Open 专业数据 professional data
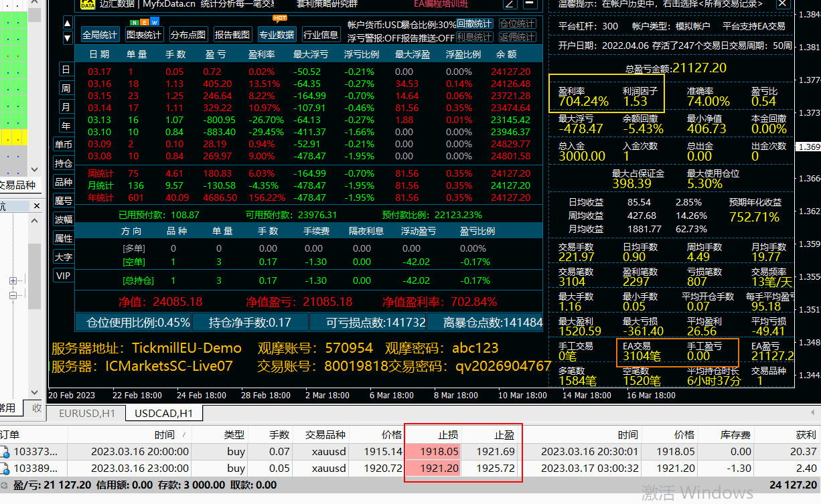This screenshot has width=821, height=504. [277, 35]
